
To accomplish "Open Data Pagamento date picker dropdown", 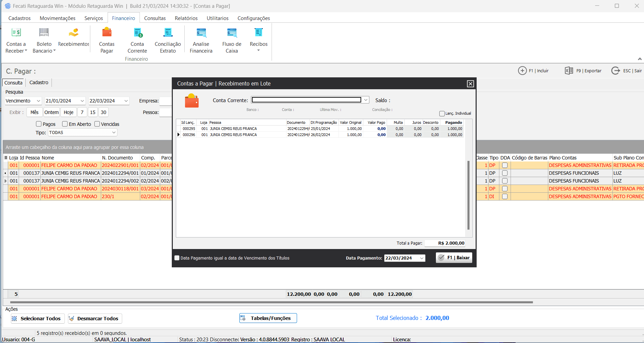I will (422, 258).
